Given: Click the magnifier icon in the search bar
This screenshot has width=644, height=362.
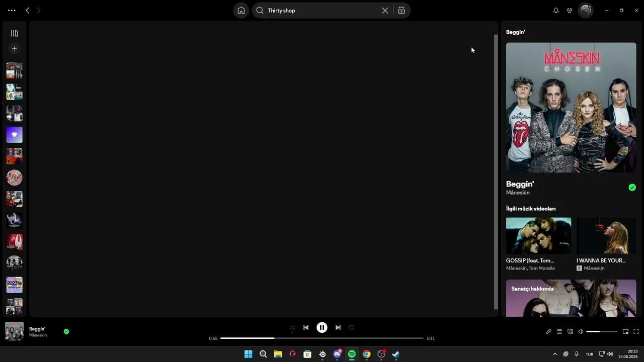Looking at the screenshot, I should 260,11.
